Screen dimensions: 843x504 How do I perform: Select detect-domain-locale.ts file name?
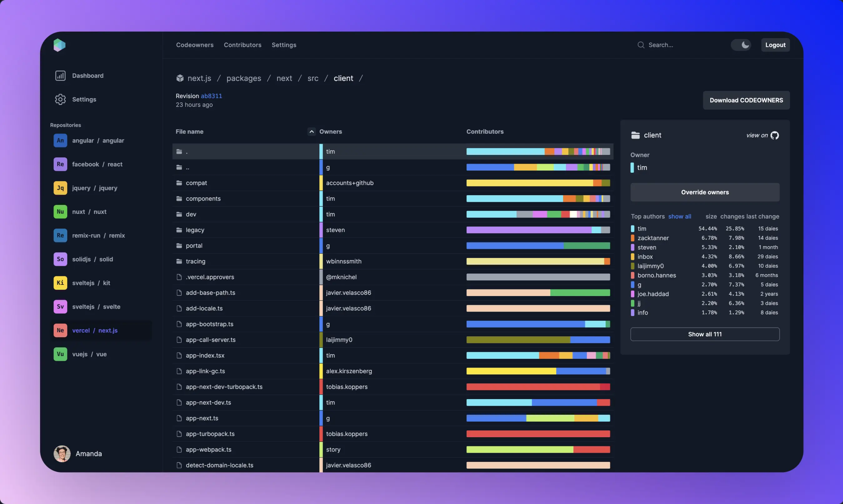point(220,465)
